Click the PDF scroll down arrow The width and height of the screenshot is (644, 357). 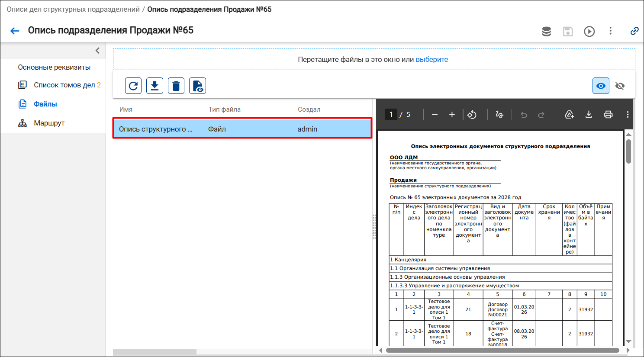tap(629, 342)
